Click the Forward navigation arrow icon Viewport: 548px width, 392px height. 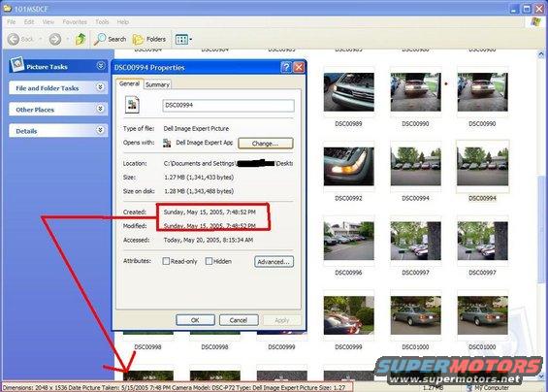coord(55,39)
